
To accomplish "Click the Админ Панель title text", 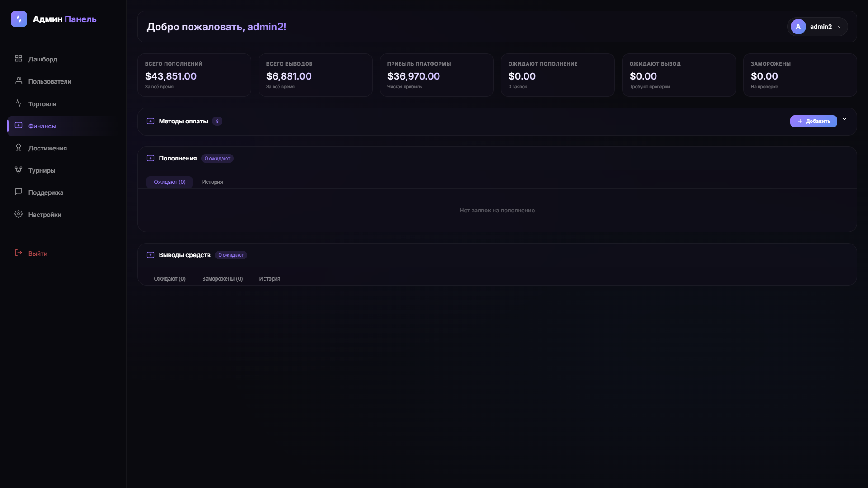I will point(65,19).
